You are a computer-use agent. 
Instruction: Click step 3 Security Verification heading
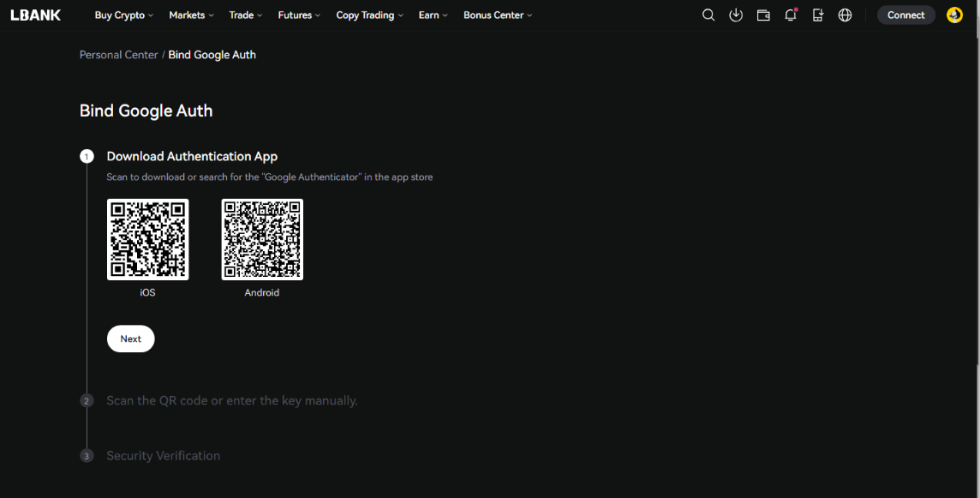[163, 455]
